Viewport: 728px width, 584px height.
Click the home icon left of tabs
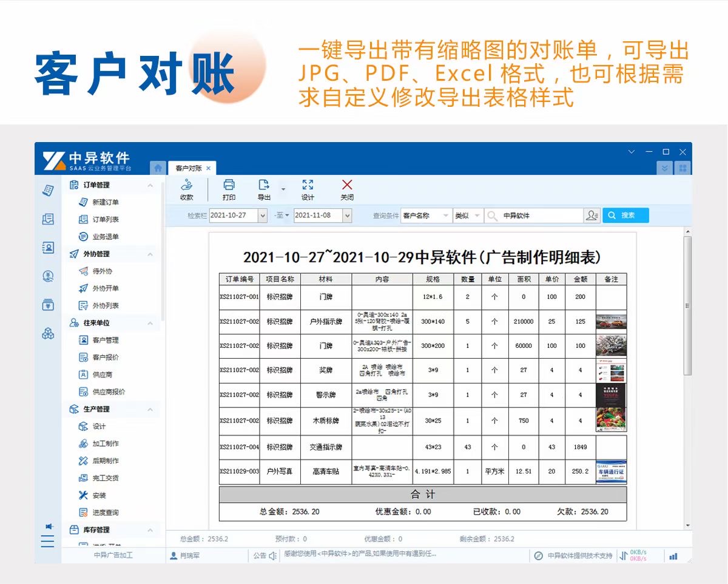(x=158, y=168)
